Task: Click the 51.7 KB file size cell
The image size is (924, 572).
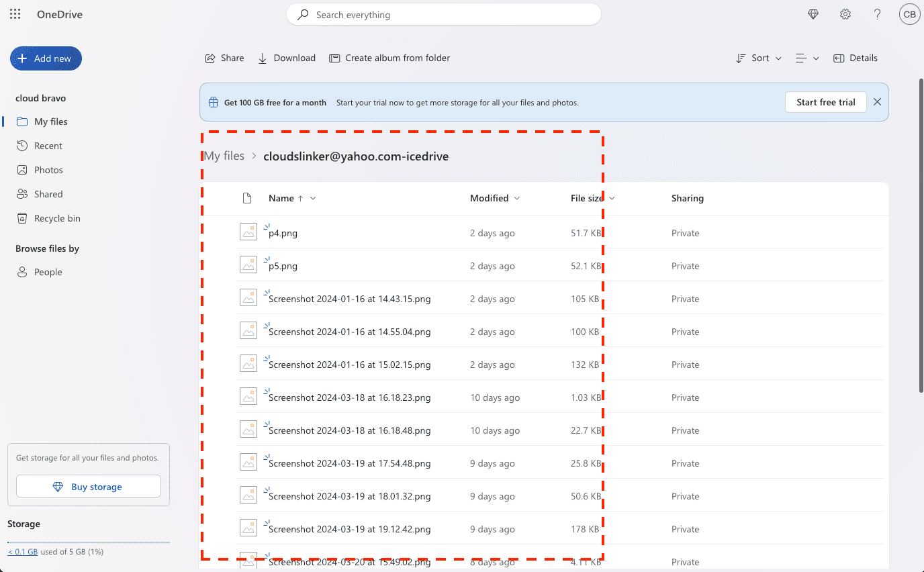Action: [586, 233]
